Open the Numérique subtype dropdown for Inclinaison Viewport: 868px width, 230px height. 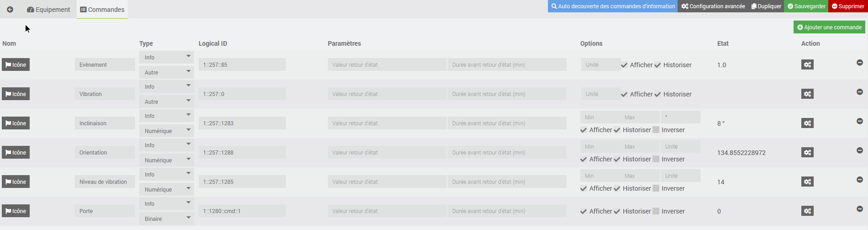[167, 131]
